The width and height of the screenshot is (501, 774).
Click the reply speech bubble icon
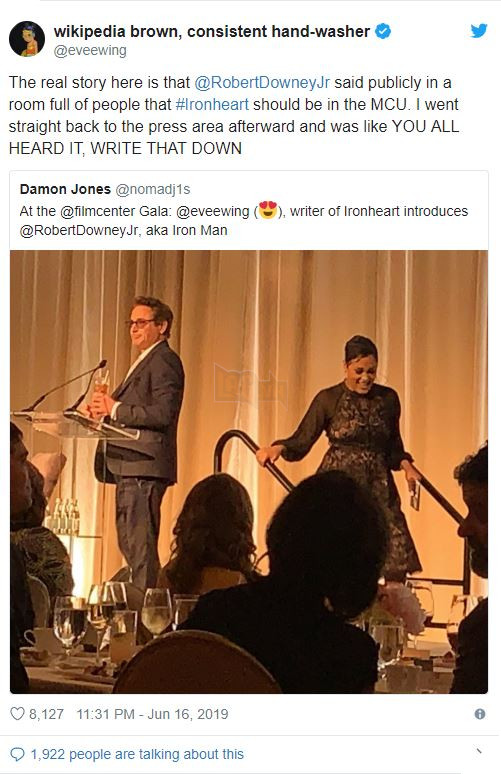tap(17, 754)
